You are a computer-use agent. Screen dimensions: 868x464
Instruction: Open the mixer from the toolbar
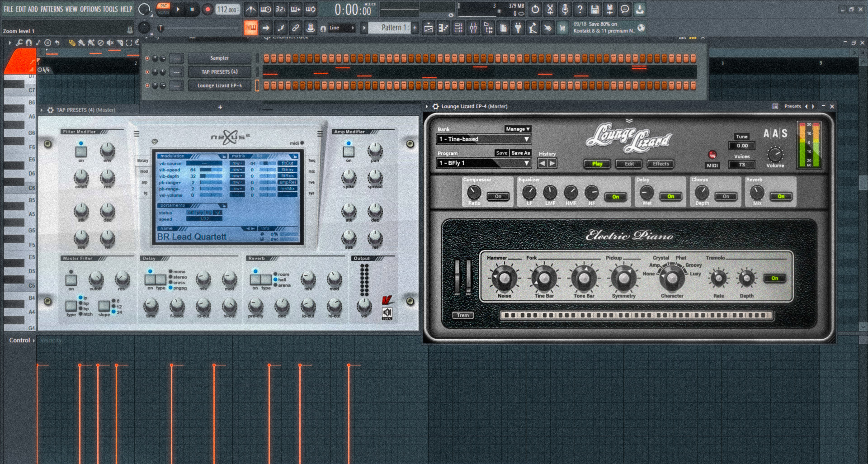click(473, 28)
